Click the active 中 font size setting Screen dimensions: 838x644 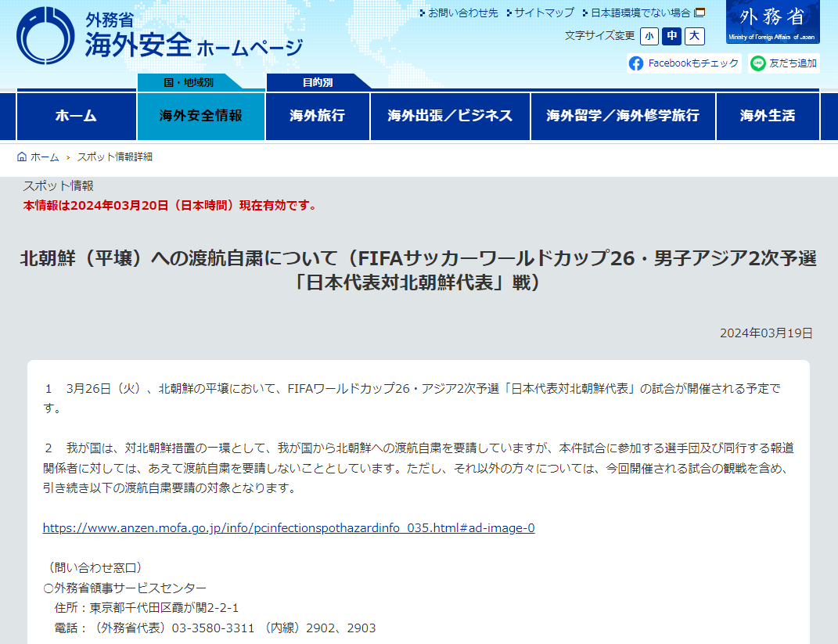pos(671,37)
